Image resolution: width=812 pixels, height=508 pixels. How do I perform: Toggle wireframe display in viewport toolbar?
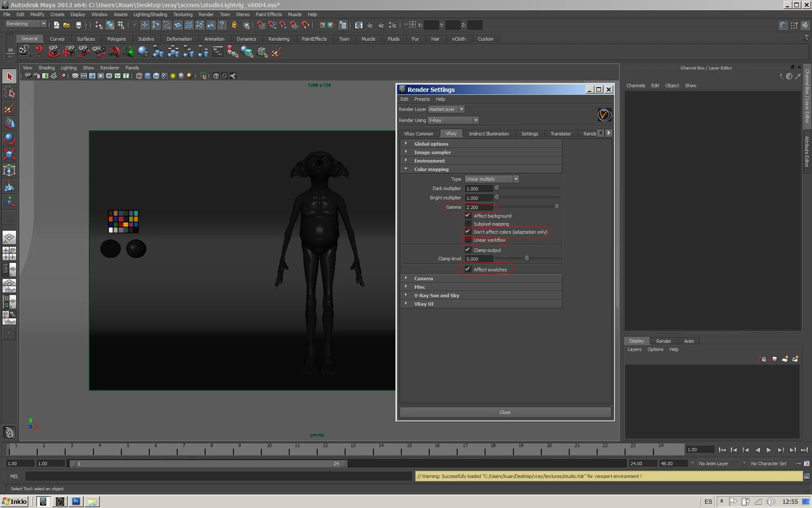tap(139, 76)
